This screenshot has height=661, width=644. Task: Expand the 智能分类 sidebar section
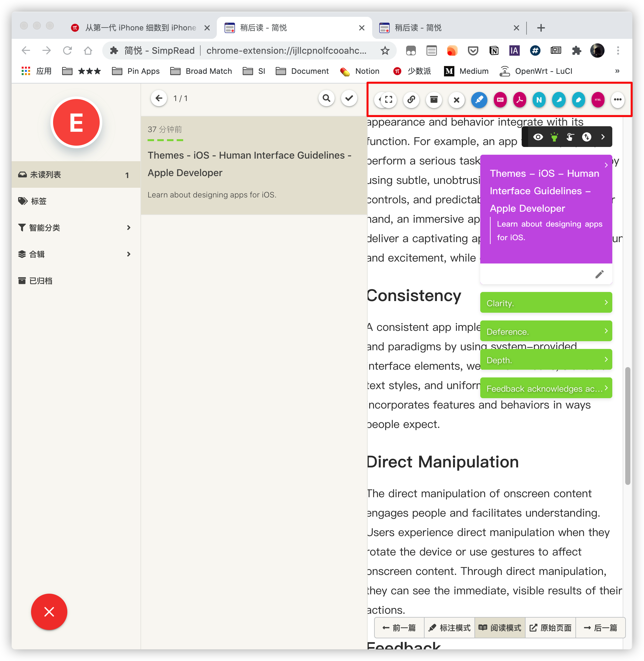tap(76, 228)
